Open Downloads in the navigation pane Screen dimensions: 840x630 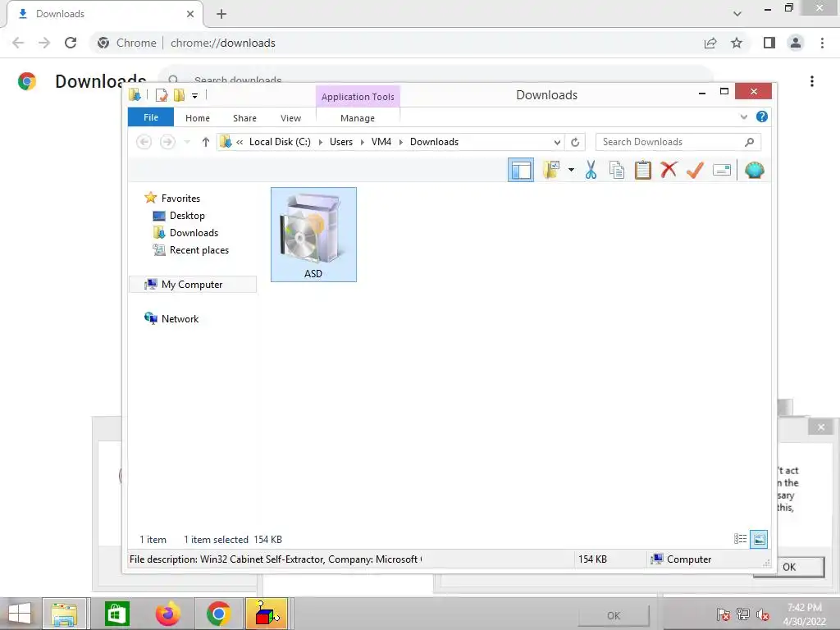coord(194,232)
